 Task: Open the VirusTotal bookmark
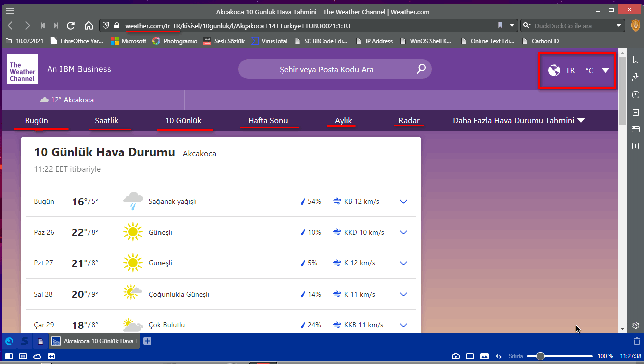point(269,41)
